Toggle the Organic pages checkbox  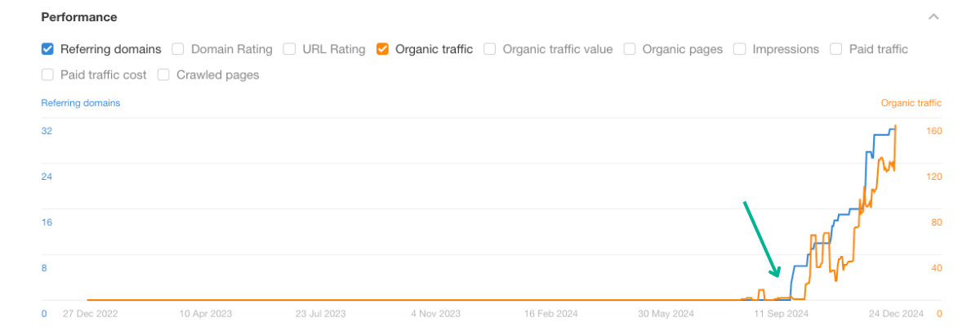coord(630,49)
